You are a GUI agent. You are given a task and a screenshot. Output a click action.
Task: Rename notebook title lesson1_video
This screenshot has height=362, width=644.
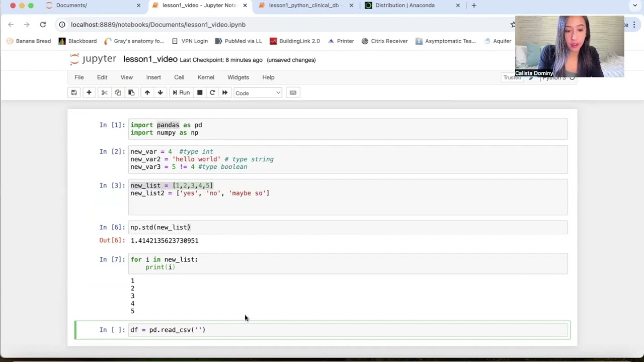pos(150,59)
